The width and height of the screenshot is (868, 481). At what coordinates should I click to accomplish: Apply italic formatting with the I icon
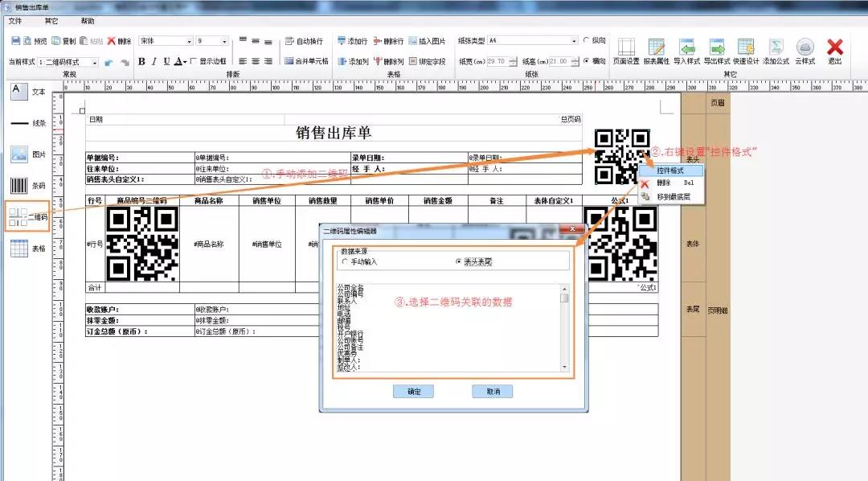154,61
